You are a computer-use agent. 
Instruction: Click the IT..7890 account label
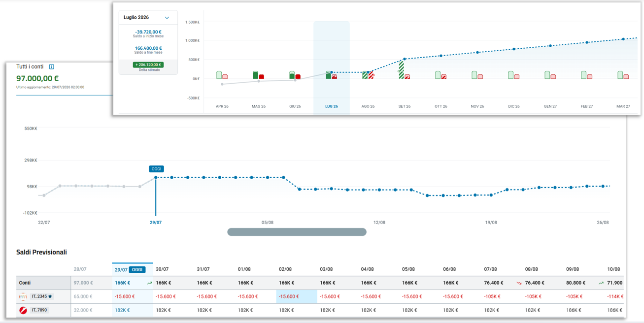coord(39,310)
